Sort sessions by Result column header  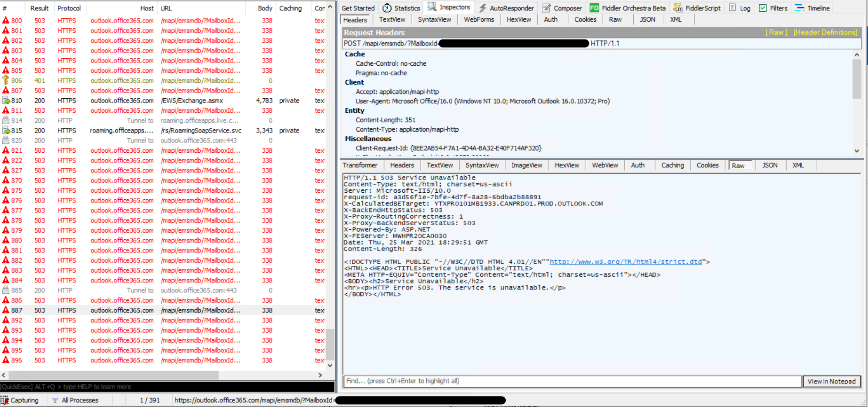pos(39,8)
